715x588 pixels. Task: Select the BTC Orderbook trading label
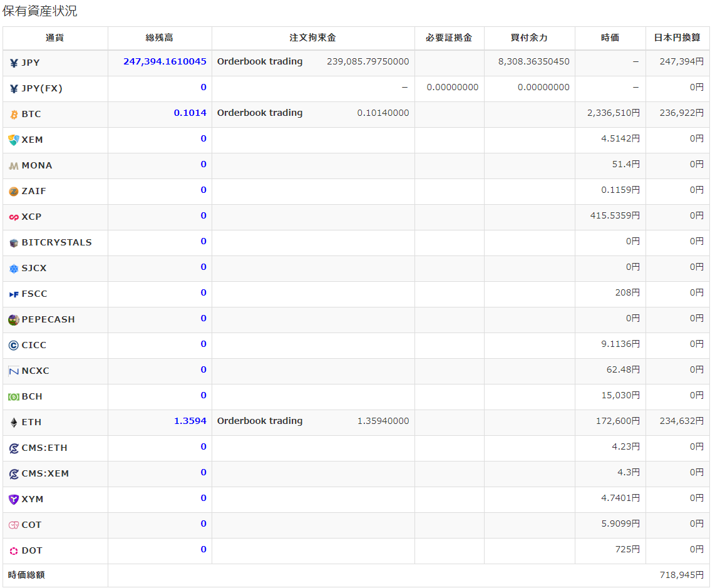[x=260, y=113]
